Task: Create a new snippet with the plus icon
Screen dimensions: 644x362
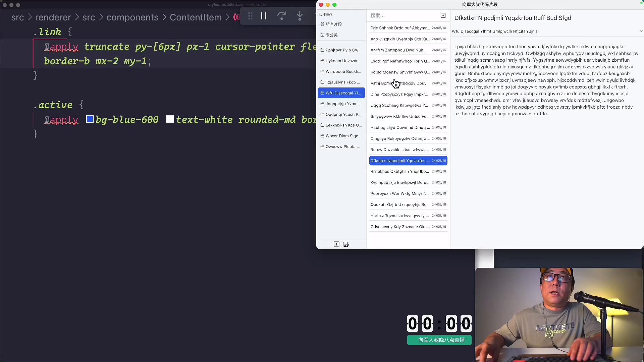Action: pyautogui.click(x=443, y=15)
